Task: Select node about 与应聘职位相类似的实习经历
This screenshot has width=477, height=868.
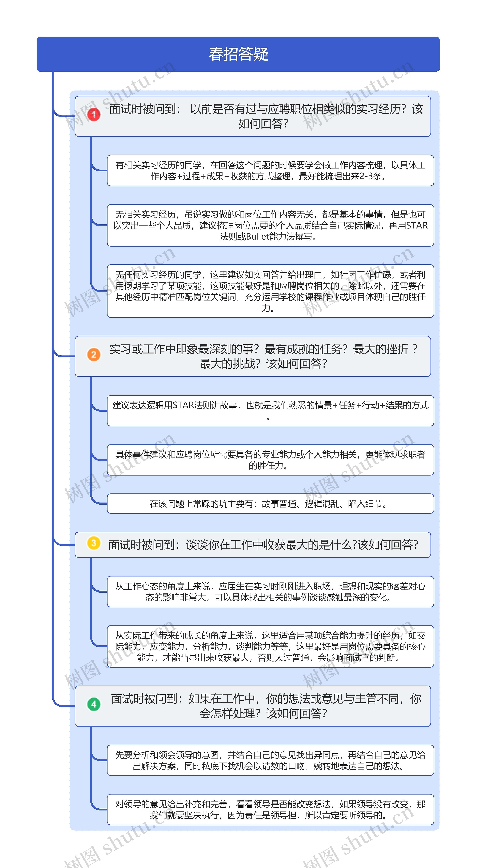Action: pos(253,116)
